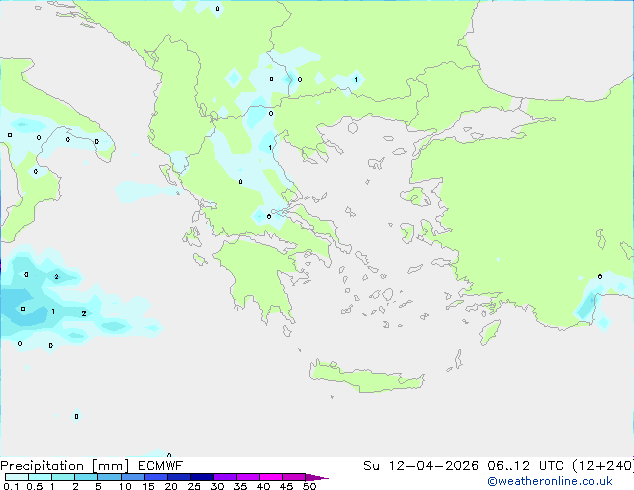Click the 1 mm legend color swatch
Image resolution: width=634 pixels, height=490 pixels.
(63, 477)
